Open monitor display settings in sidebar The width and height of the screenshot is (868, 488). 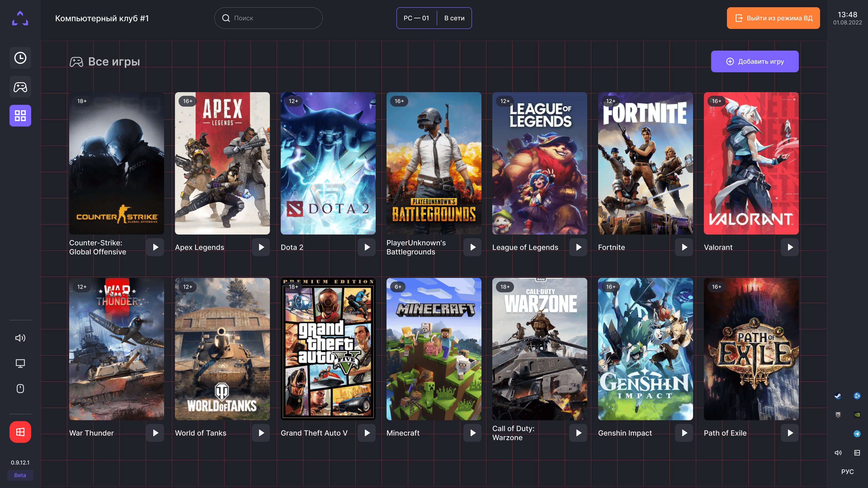(20, 363)
